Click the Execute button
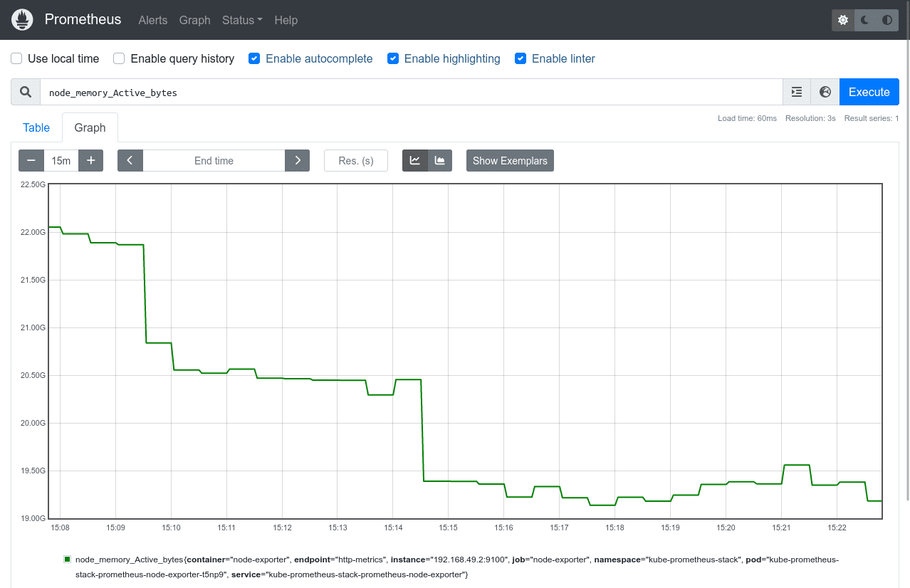Screen dimensions: 910x588 click(869, 92)
